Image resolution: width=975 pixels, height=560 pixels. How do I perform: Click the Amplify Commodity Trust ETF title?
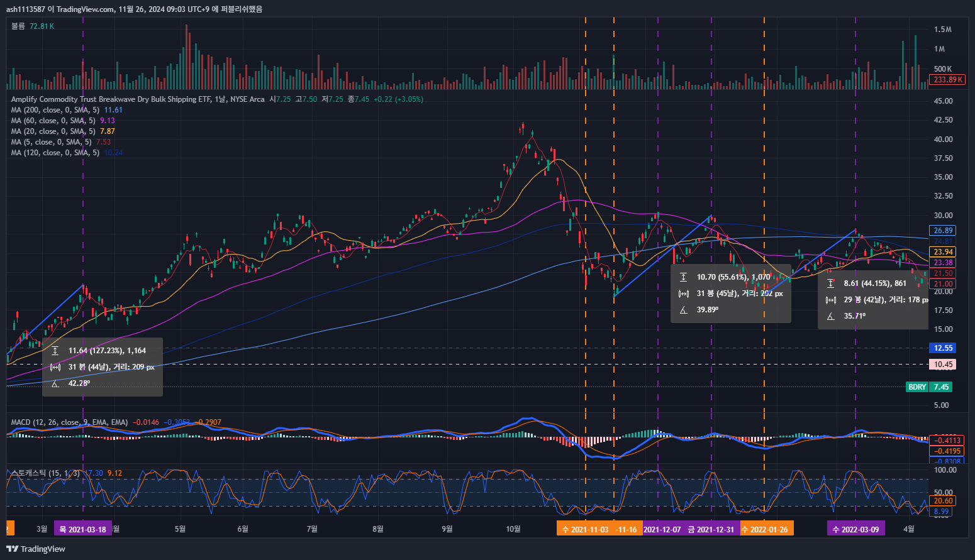coord(138,99)
